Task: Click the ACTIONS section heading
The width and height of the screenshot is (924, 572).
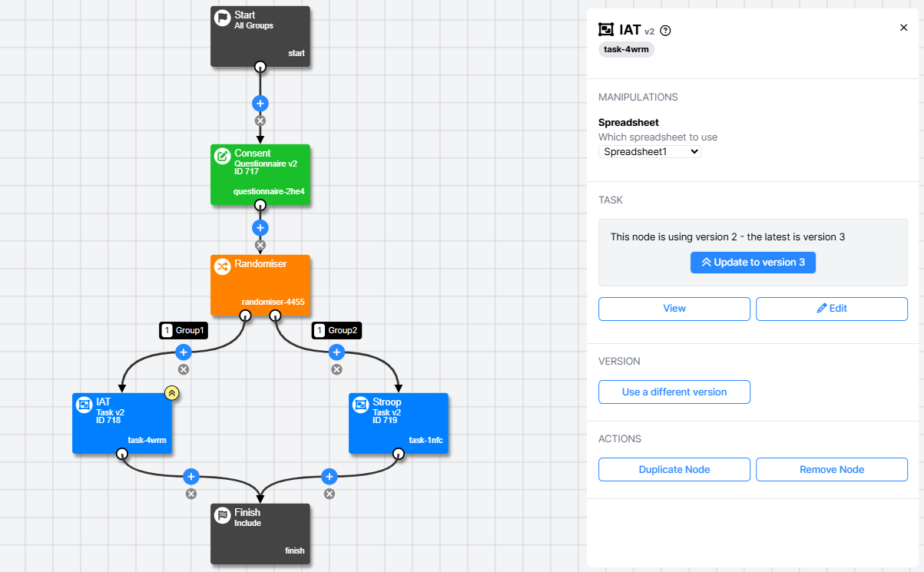Action: point(620,439)
